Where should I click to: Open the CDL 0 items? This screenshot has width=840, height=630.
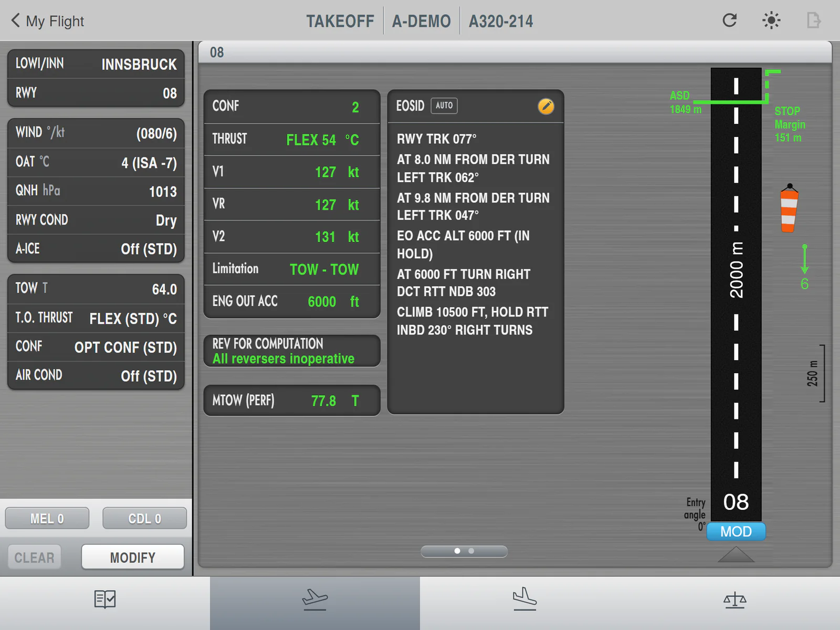click(144, 518)
